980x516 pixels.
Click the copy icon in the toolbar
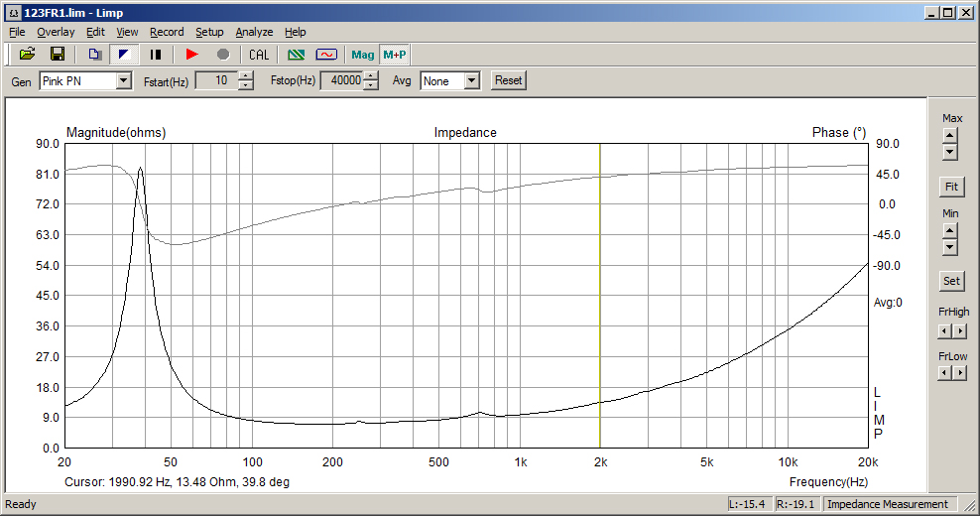coord(94,55)
